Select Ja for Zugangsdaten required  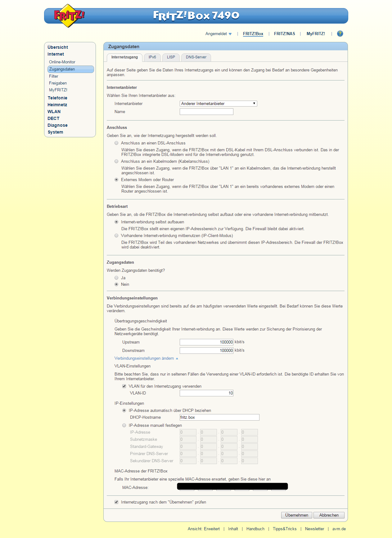[116, 278]
